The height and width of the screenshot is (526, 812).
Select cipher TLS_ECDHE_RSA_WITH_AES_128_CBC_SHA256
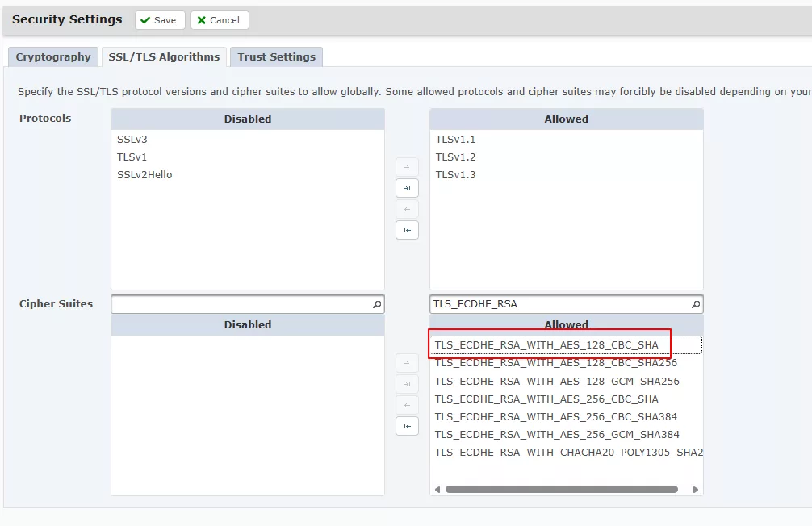pos(566,363)
